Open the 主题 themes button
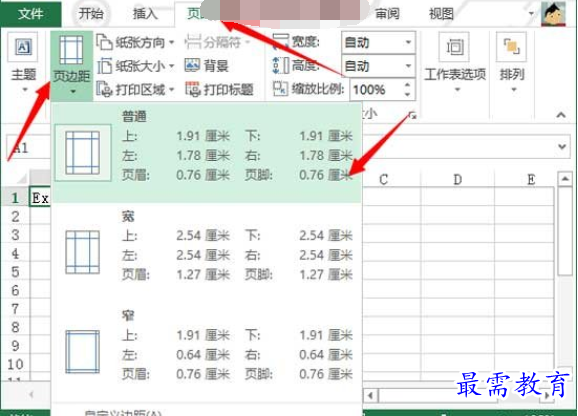Viewport: 578px width, 416px height. pos(23,63)
